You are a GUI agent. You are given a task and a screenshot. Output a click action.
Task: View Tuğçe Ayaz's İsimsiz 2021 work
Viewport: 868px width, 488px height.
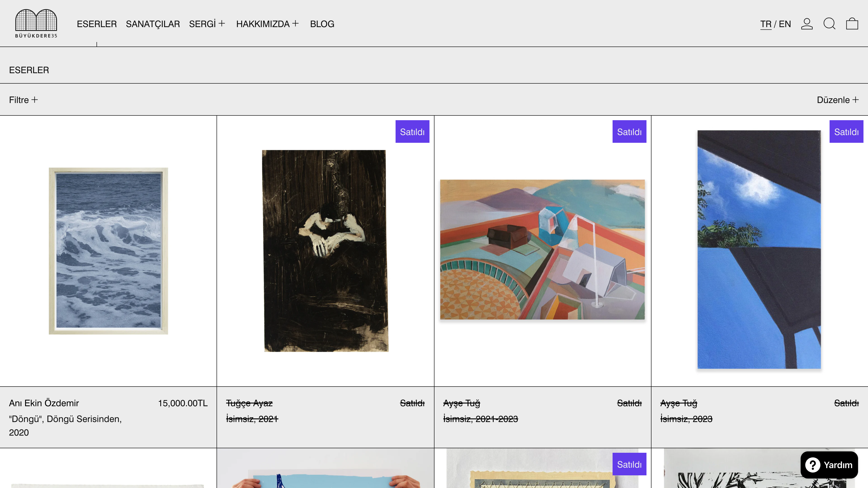tap(252, 419)
